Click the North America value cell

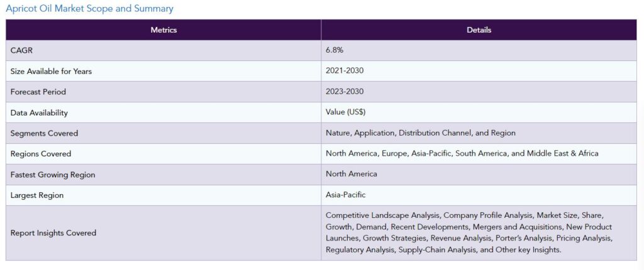pyautogui.click(x=479, y=175)
